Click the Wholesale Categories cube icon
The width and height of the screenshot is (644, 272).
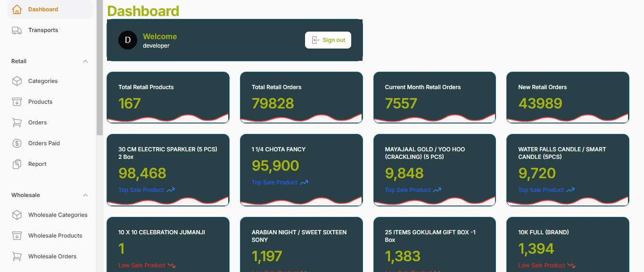pos(17,215)
